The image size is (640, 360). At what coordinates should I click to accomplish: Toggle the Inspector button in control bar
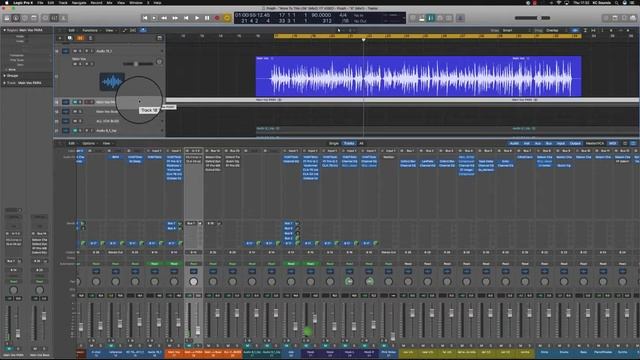click(16, 18)
